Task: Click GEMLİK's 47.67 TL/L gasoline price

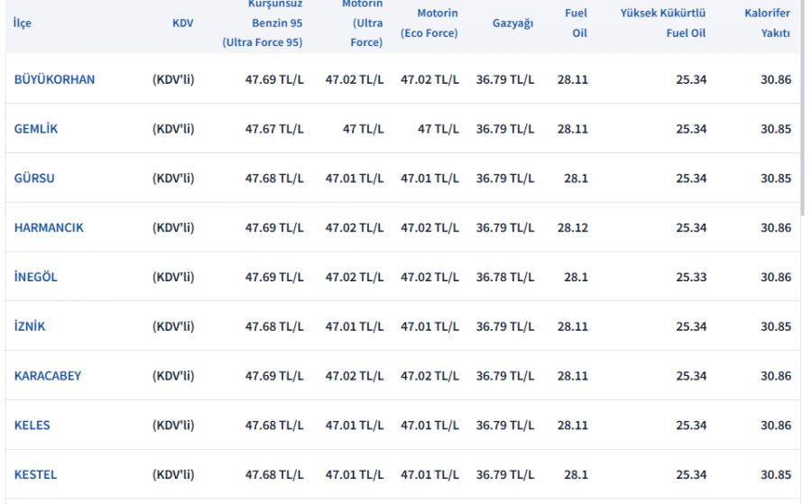Action: 274,129
